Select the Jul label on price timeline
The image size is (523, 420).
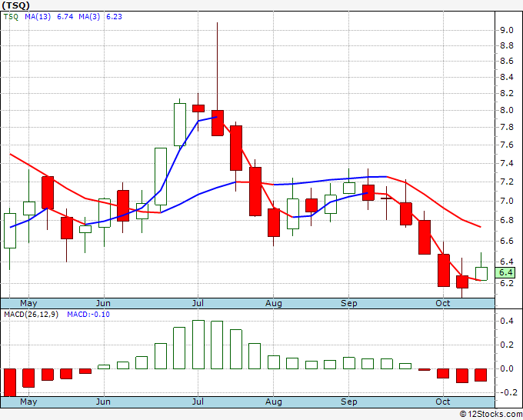198,303
